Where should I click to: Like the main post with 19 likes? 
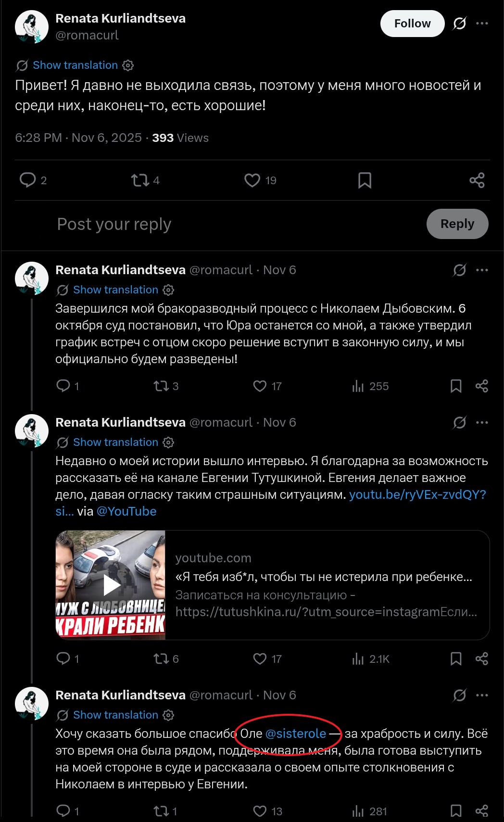pos(252,180)
